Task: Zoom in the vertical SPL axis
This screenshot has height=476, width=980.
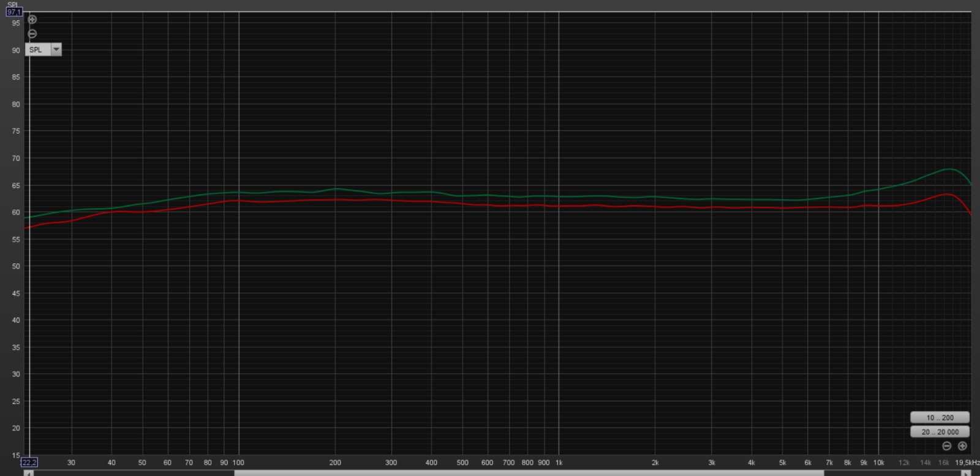Action: coord(32,20)
